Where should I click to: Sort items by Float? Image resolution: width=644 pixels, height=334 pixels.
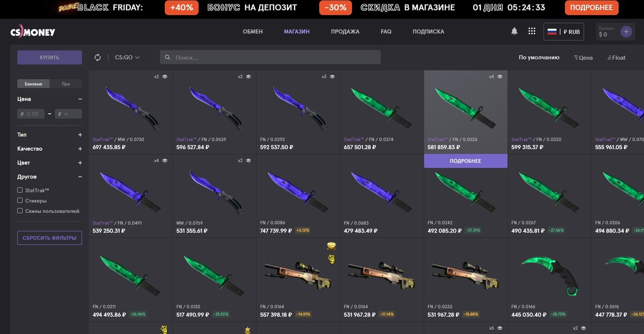616,57
